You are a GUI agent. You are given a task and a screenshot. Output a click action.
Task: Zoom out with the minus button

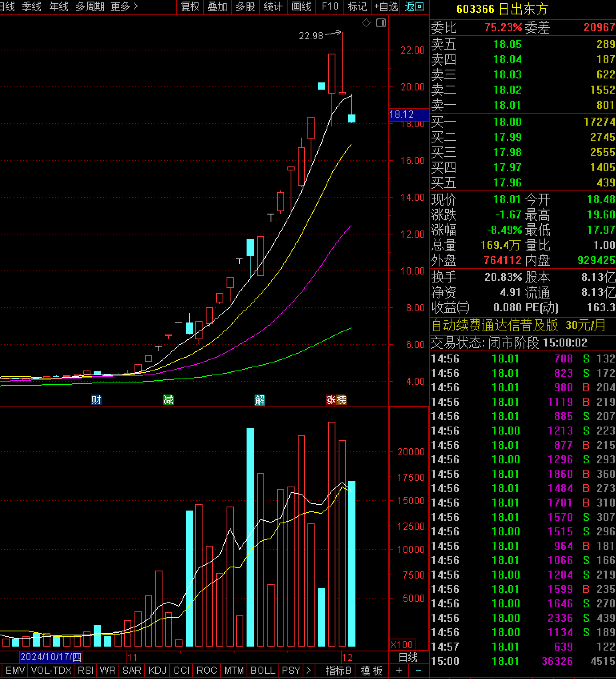click(x=419, y=670)
